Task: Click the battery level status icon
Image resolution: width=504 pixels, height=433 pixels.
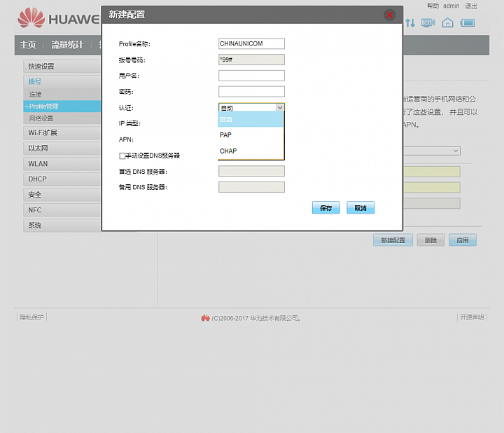Action: (468, 23)
